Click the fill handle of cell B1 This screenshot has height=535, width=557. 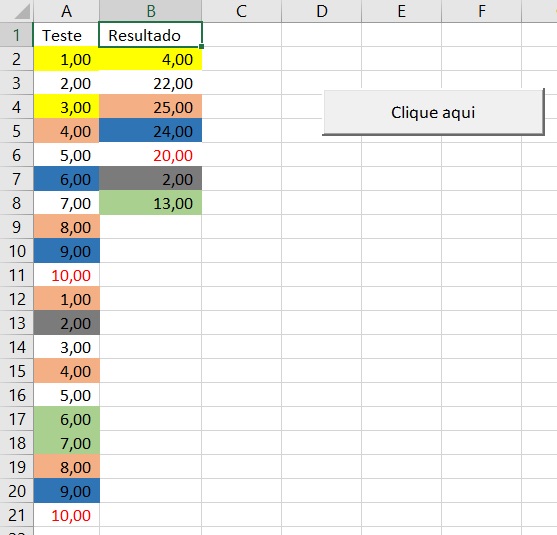202,47
